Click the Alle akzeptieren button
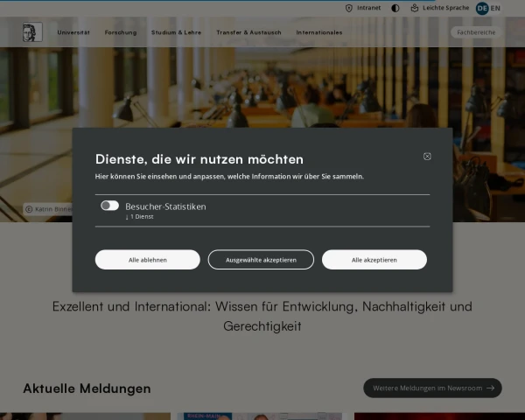This screenshot has height=420, width=525. coord(374,260)
